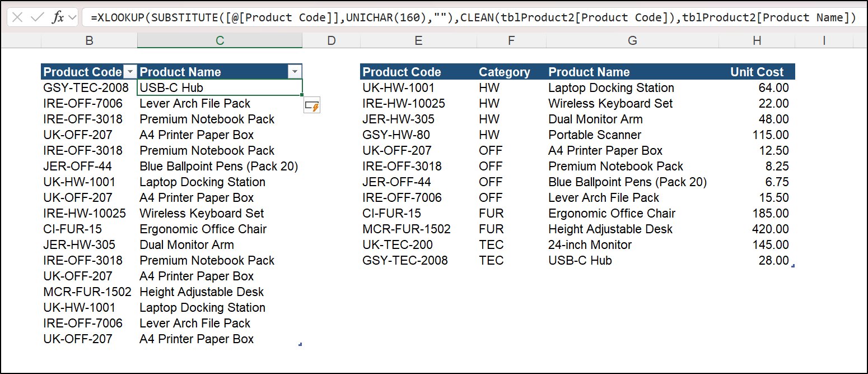Select the 64.00 unit cost cell
The height and width of the screenshot is (374, 868).
(x=757, y=87)
